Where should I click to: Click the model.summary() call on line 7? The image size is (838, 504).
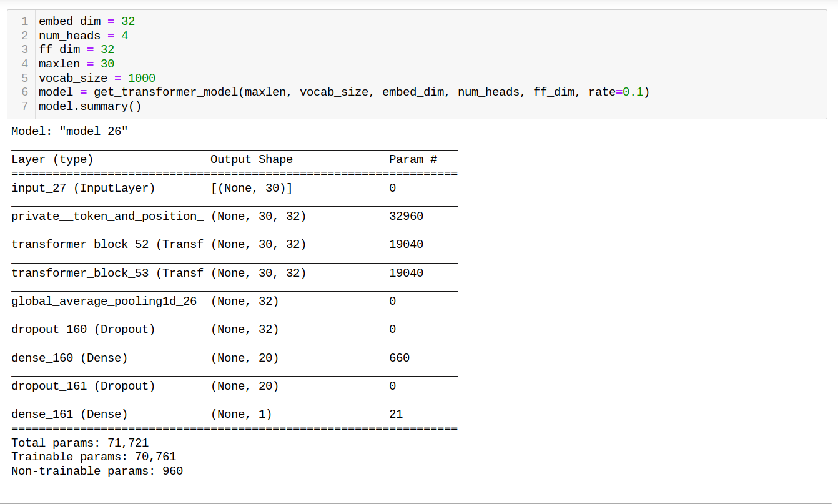[91, 106]
